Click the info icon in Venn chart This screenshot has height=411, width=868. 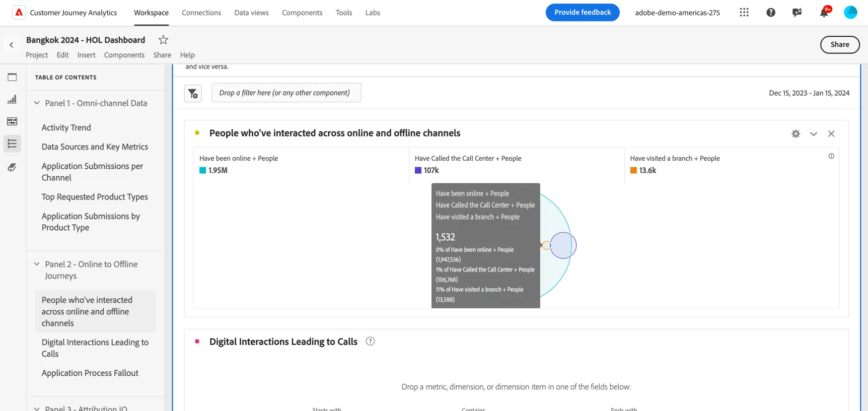point(831,156)
